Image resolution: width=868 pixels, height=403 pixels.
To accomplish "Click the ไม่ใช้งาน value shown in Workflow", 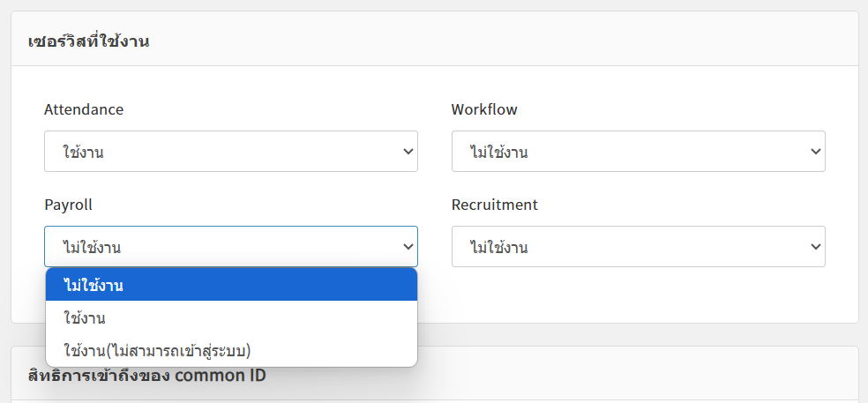I will (x=499, y=153).
